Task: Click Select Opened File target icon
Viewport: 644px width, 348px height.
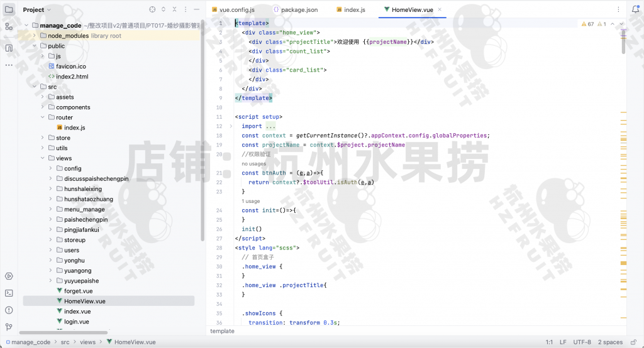Action: tap(152, 10)
